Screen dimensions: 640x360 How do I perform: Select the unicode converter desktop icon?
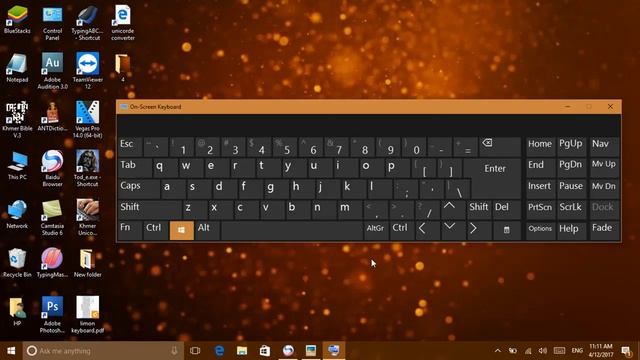123,22
